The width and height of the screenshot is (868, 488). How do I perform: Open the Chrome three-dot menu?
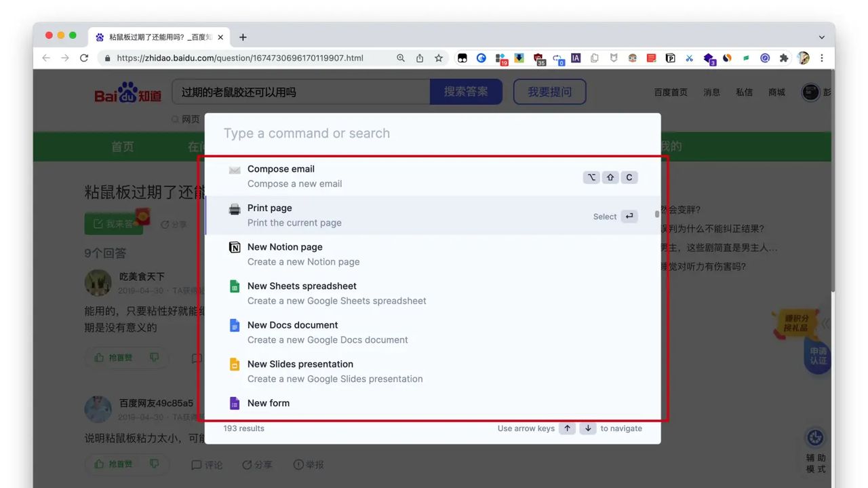pyautogui.click(x=822, y=58)
